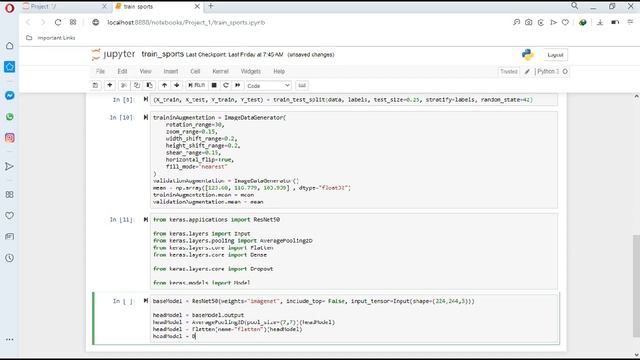Screen dimensions: 640x360
Task: Rename notebook via train_sports title
Action: 162,54
